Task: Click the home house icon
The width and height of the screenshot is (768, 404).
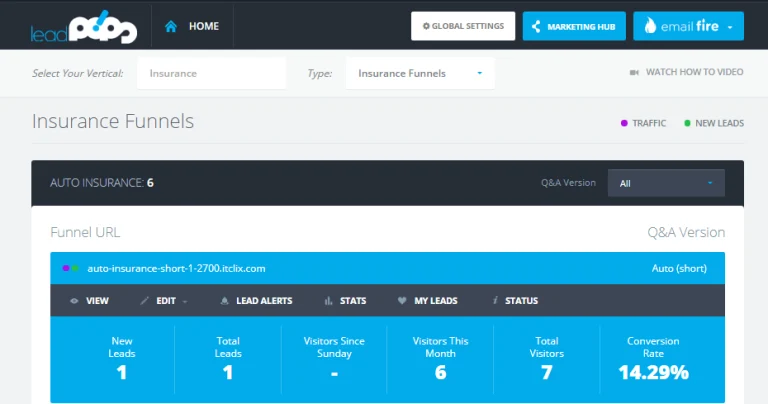Action: coord(170,26)
